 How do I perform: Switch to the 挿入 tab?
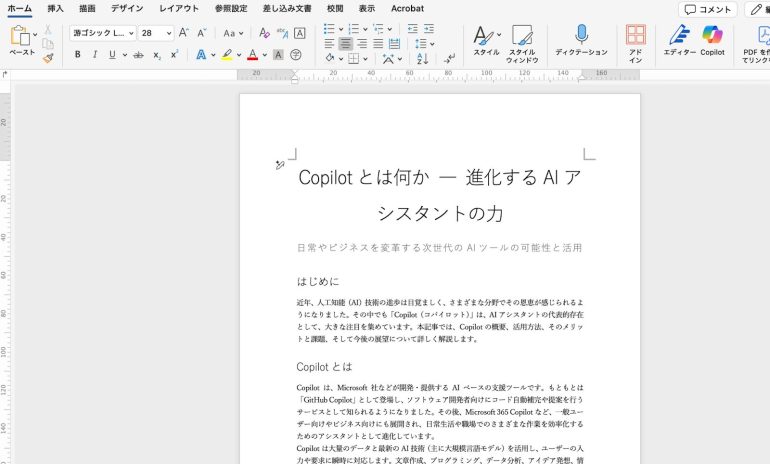click(x=55, y=8)
